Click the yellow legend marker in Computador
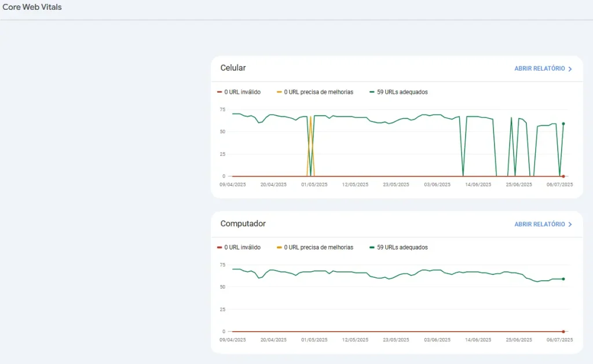The image size is (593, 364). [x=279, y=248]
